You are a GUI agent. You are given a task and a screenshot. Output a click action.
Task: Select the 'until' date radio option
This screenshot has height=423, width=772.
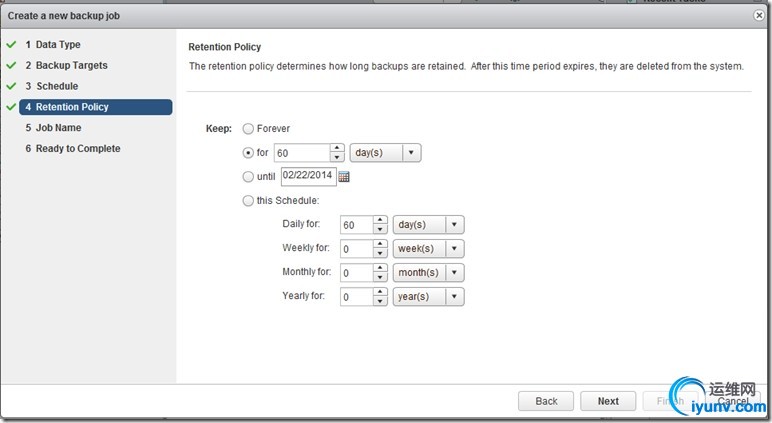248,176
